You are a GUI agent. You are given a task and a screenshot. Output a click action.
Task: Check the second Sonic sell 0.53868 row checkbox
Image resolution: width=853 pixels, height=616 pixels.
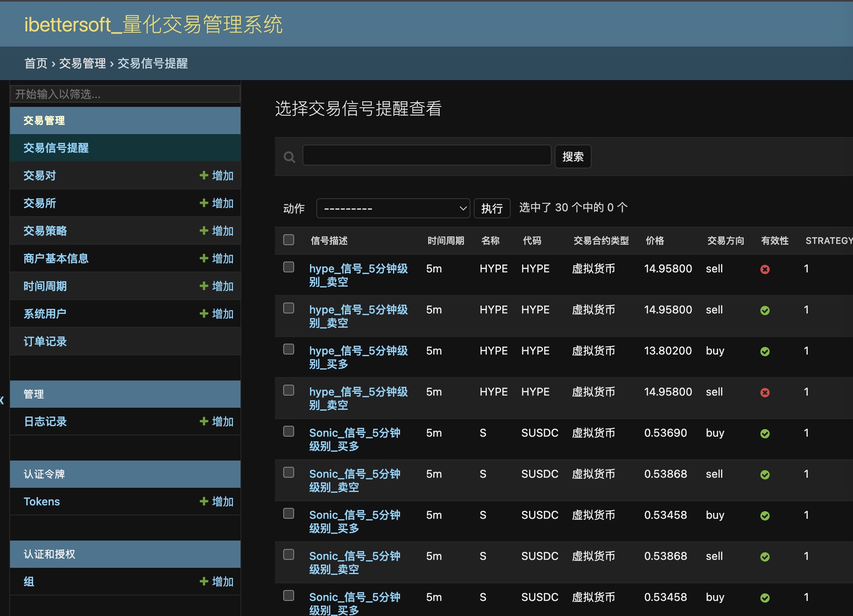pos(289,554)
